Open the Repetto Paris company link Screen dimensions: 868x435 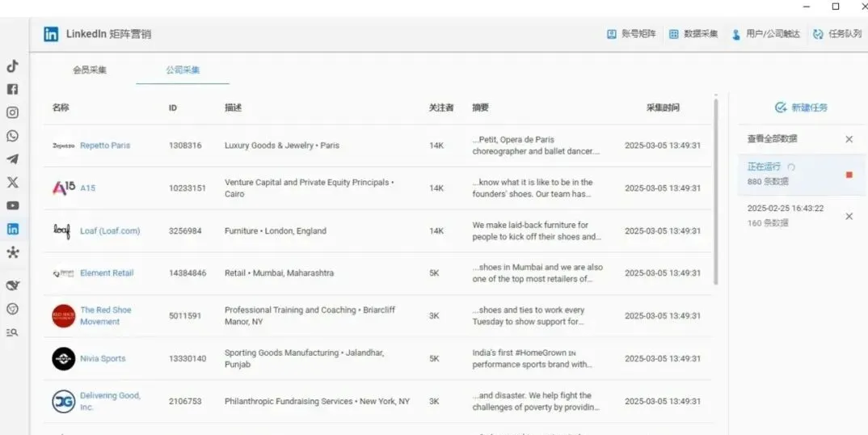click(105, 146)
